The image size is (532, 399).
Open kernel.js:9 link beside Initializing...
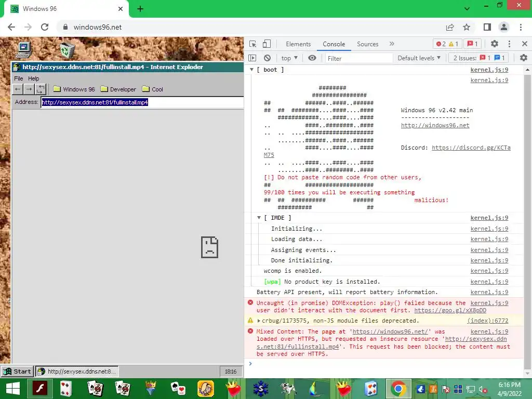(x=489, y=229)
